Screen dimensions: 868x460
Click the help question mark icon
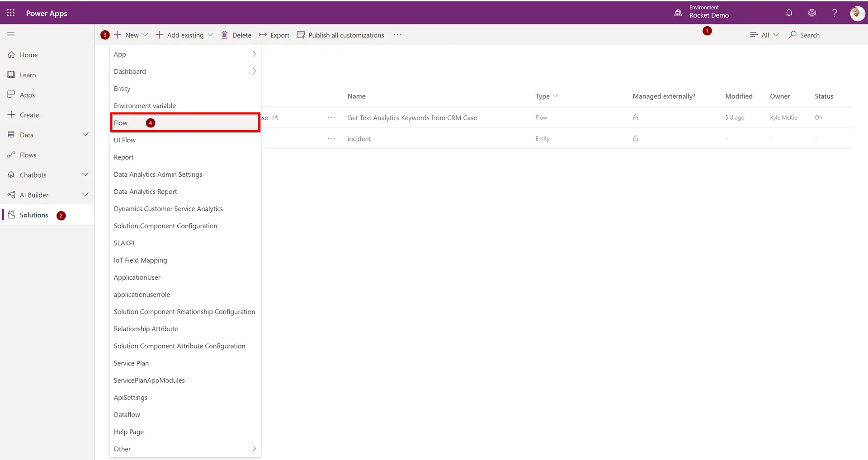click(835, 13)
